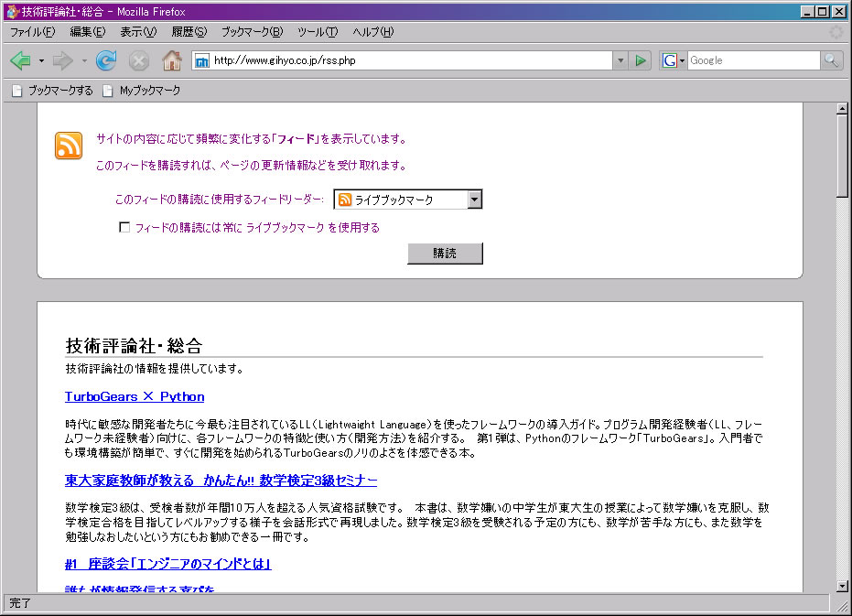Image resolution: width=852 pixels, height=616 pixels.
Task: Click the Firefox icon in the title bar
Action: [x=12, y=11]
